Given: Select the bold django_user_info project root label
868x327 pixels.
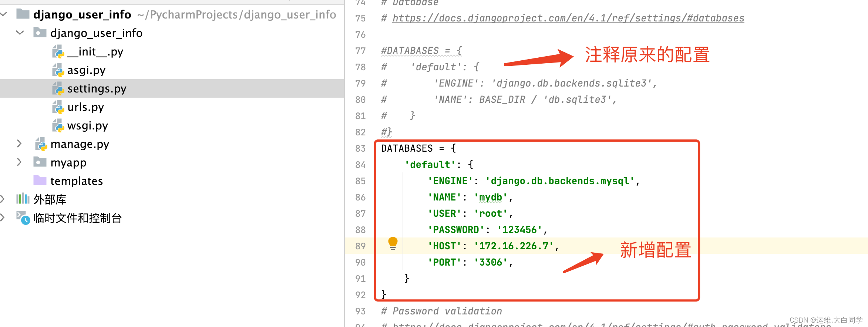Looking at the screenshot, I should [x=82, y=14].
